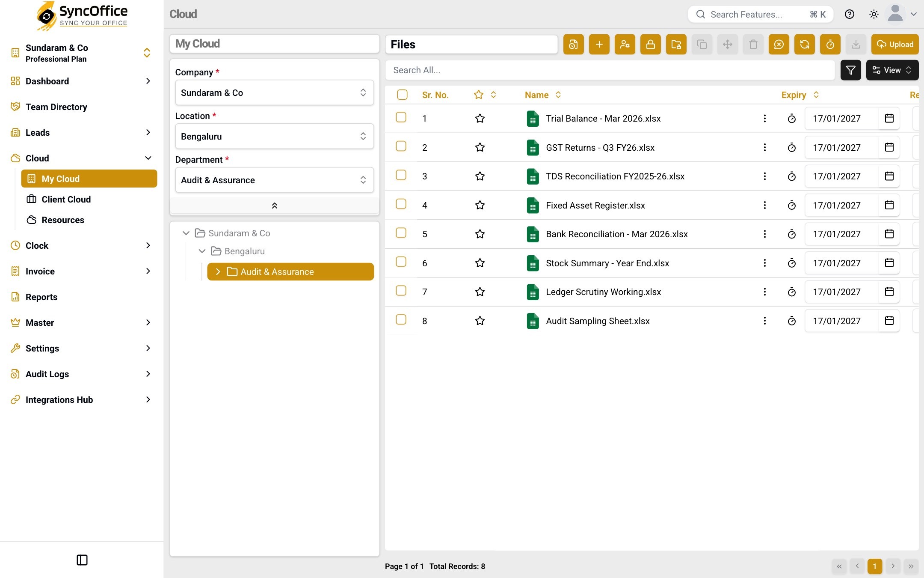This screenshot has height=578, width=924.
Task: Click the Search All input field
Action: click(x=610, y=70)
